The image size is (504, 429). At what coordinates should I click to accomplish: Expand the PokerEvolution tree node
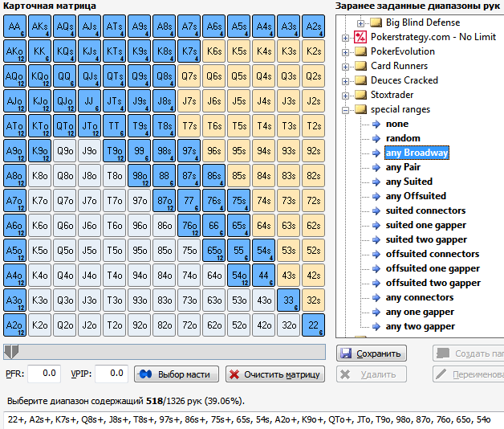[x=346, y=52]
